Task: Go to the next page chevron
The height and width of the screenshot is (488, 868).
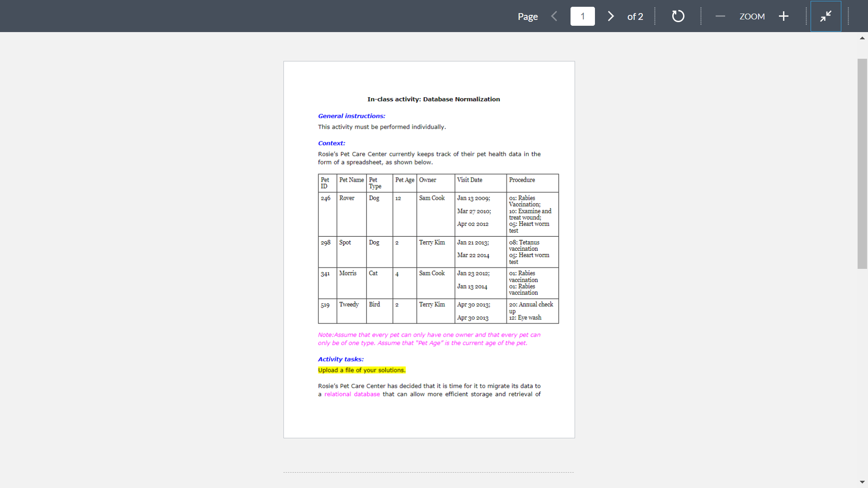Action: [610, 16]
